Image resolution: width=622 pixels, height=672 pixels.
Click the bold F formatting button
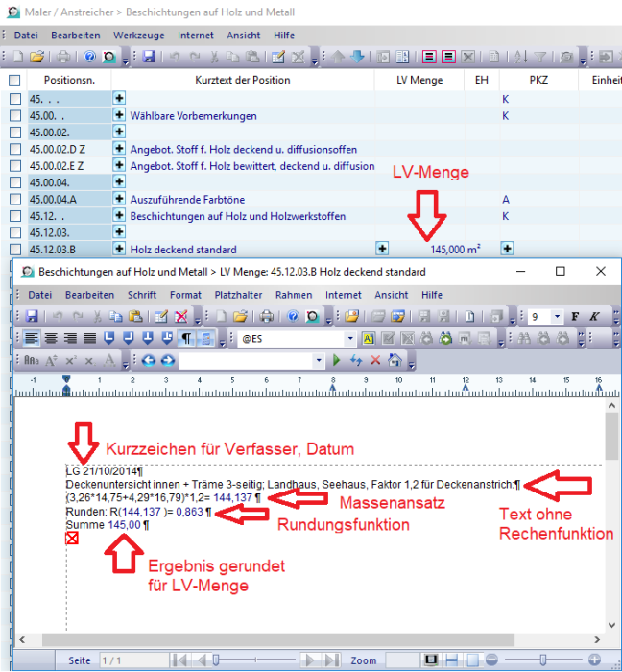click(576, 317)
